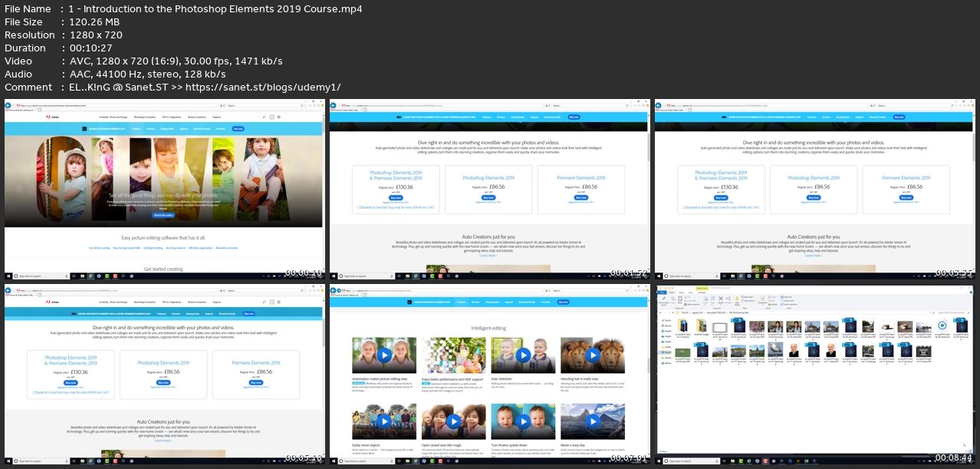Click Paste icon in the File Explorer ribbon
Screen dimensions: 980x469
(679, 299)
